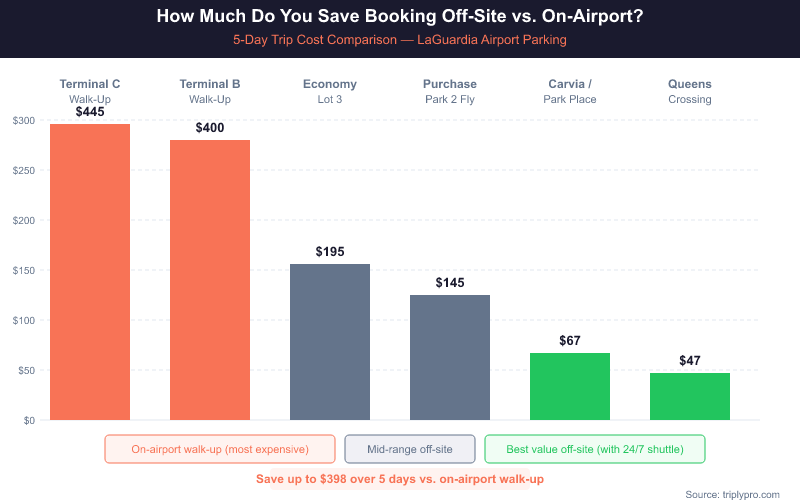Click the Queens Crossing bar
Screen dimensions: 800x500
point(690,396)
